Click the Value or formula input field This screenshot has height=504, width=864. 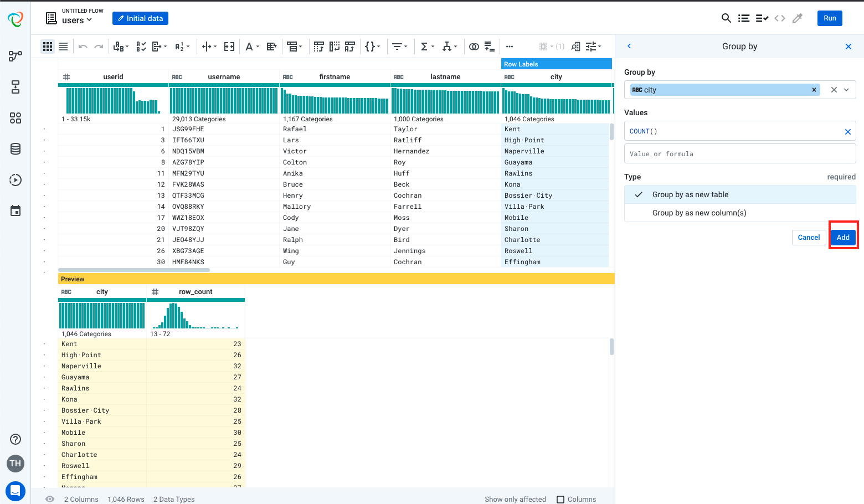tap(740, 153)
